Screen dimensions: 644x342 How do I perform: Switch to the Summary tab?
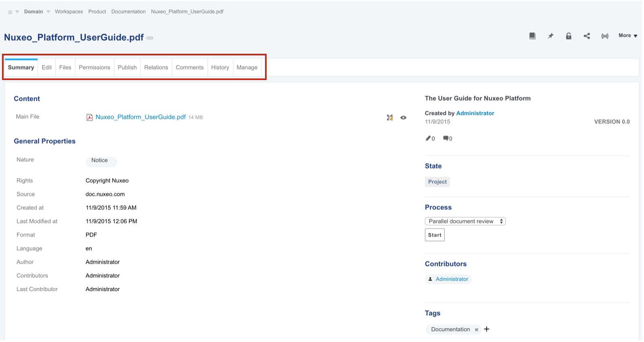pyautogui.click(x=21, y=68)
